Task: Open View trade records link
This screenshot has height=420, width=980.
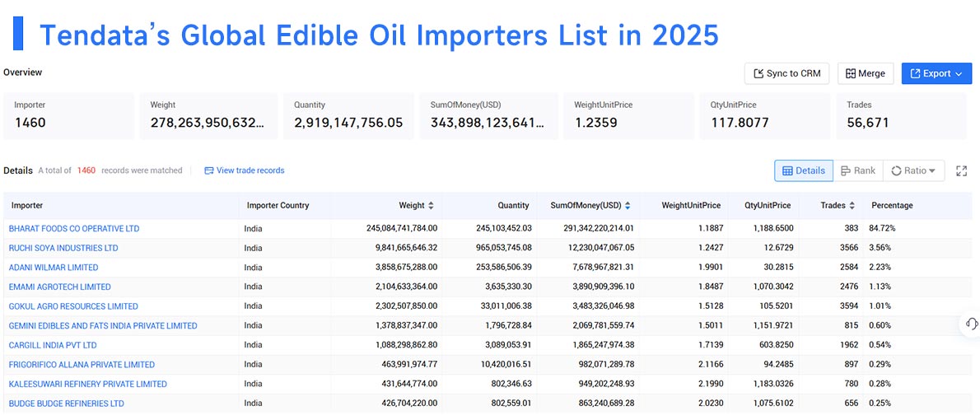Action: coord(245,170)
